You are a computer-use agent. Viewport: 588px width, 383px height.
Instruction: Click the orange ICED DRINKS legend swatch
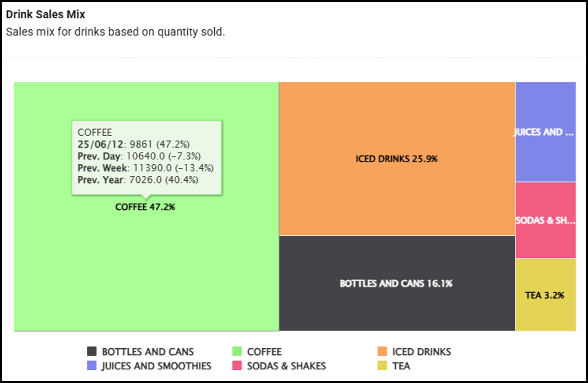coord(383,352)
